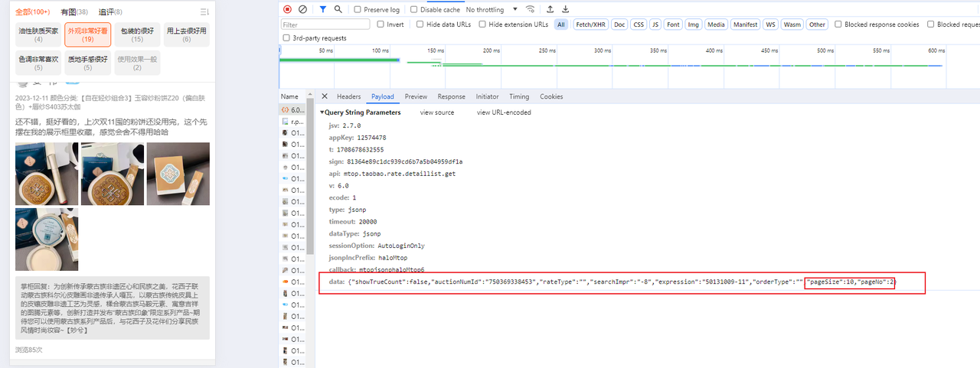
Task: Click the view source link
Action: (x=436, y=112)
